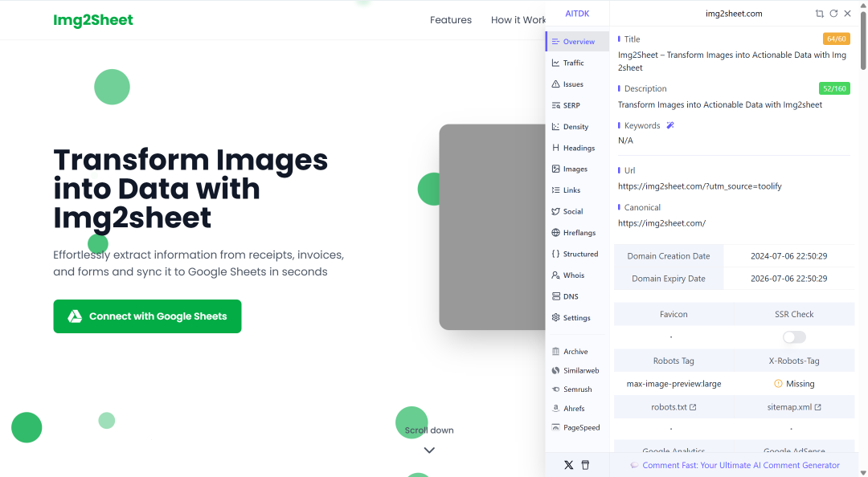Click the 52/160 description length badge

[834, 88]
